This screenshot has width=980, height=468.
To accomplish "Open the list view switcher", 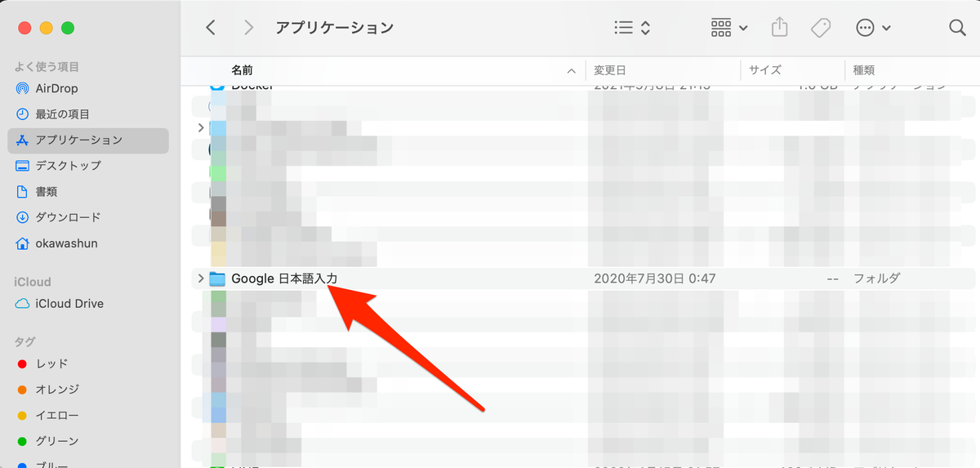I will tap(632, 28).
